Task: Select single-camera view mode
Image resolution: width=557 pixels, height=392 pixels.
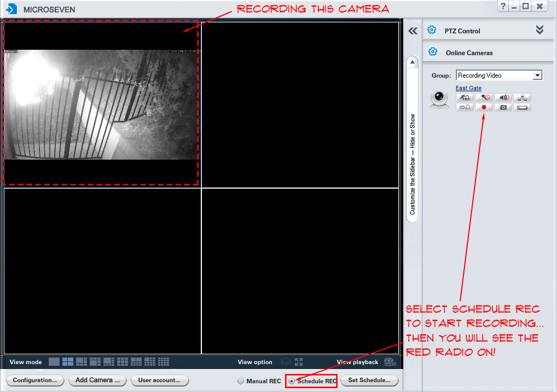Action: [54, 361]
